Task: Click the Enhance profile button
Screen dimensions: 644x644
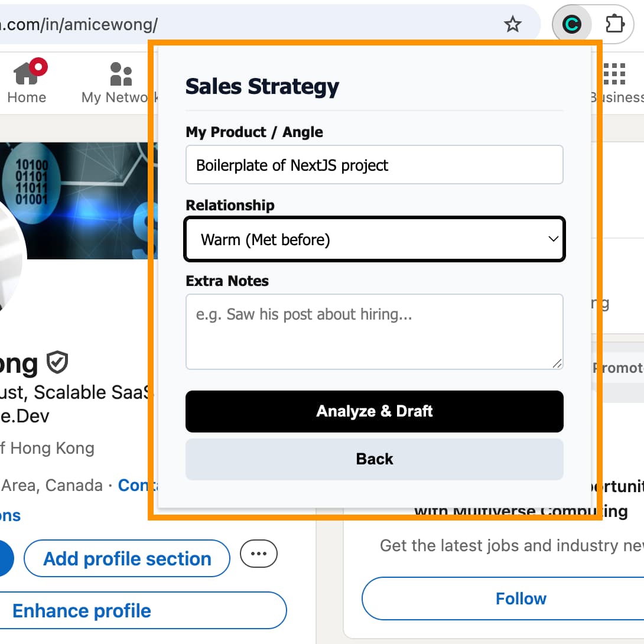Action: tap(142, 610)
